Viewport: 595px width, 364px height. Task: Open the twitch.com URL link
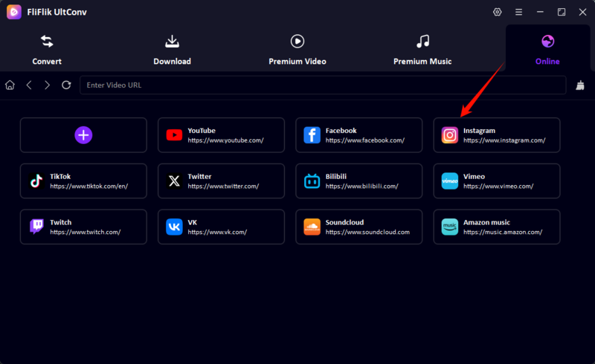85,232
